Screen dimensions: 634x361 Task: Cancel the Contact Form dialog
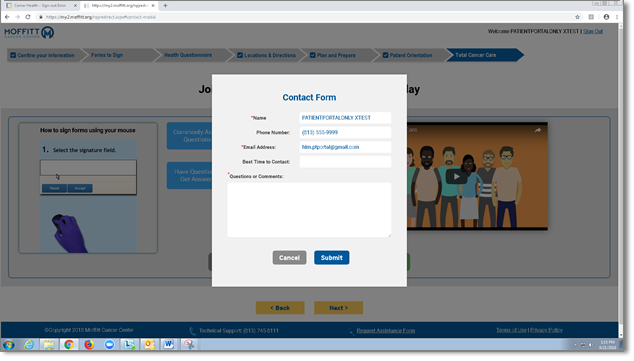point(290,258)
